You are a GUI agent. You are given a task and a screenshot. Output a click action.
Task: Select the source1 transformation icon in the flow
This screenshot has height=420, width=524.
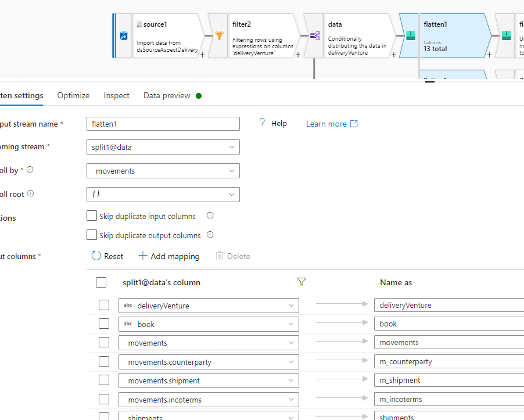pyautogui.click(x=123, y=35)
